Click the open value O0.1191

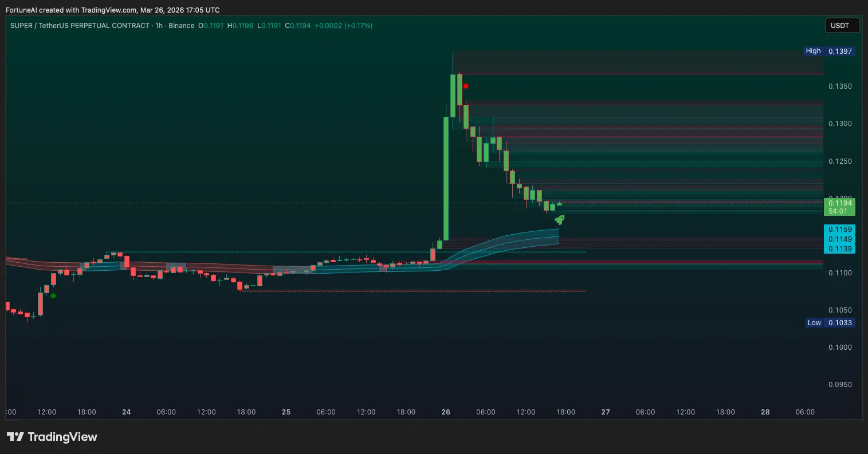[x=211, y=26]
